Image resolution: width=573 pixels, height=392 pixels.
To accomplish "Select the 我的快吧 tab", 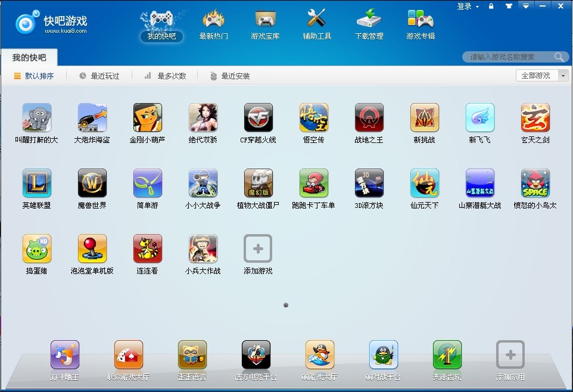I will coord(29,57).
